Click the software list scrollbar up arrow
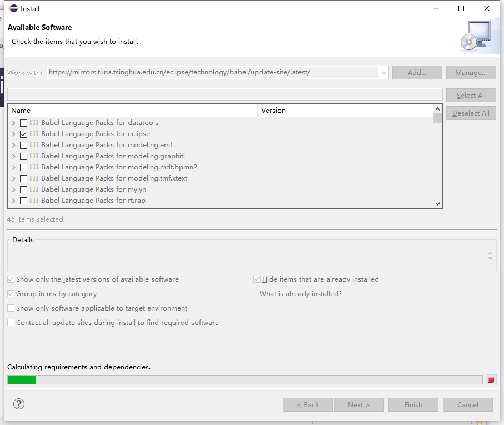 (x=437, y=109)
